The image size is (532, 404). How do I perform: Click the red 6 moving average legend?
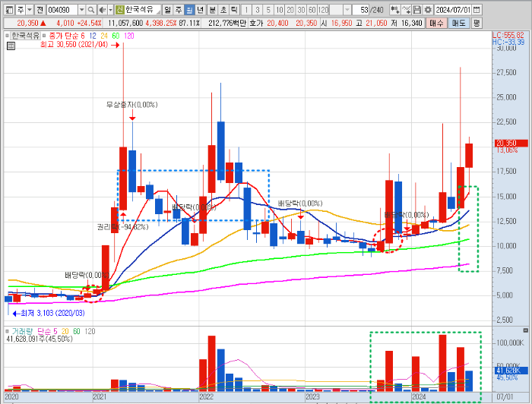(83, 36)
